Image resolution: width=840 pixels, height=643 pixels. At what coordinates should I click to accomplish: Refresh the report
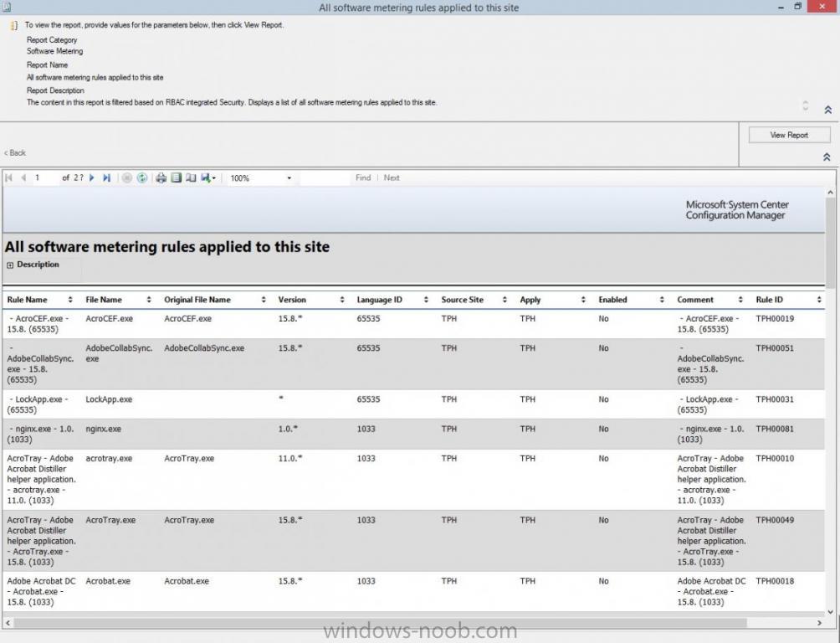point(142,178)
